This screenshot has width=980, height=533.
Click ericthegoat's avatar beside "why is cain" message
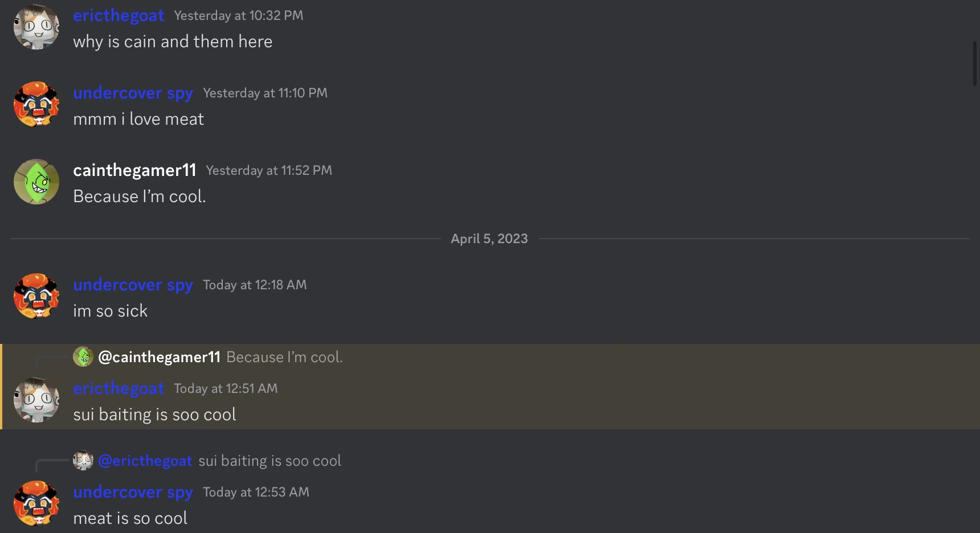(36, 27)
